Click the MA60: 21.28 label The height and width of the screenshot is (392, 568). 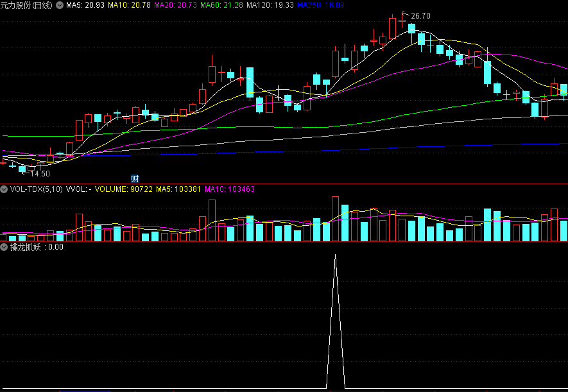[x=221, y=5]
